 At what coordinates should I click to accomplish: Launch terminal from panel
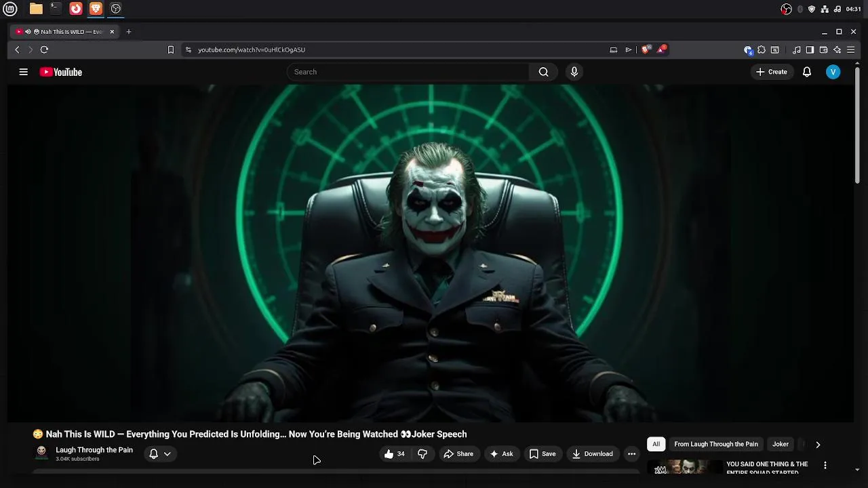(56, 9)
